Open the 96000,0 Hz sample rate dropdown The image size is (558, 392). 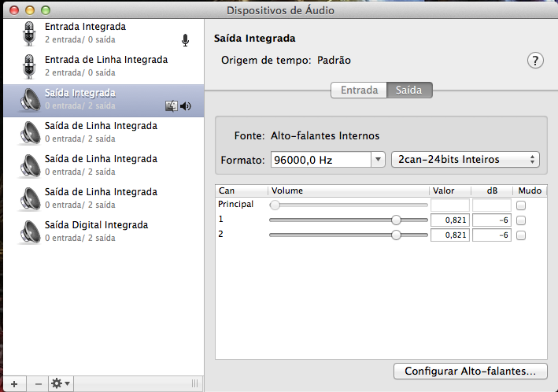pyautogui.click(x=327, y=160)
